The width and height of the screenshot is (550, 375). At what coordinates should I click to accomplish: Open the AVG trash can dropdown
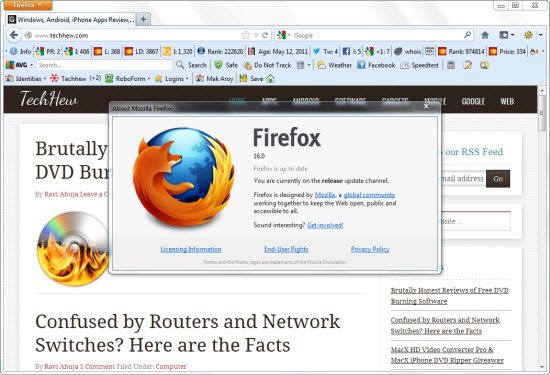[x=303, y=65]
